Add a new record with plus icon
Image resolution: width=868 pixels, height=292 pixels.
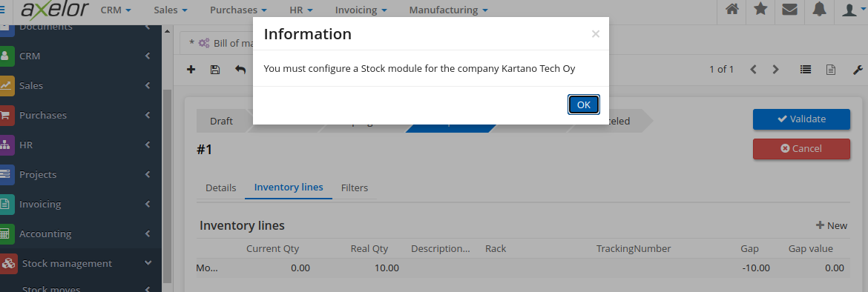click(191, 69)
